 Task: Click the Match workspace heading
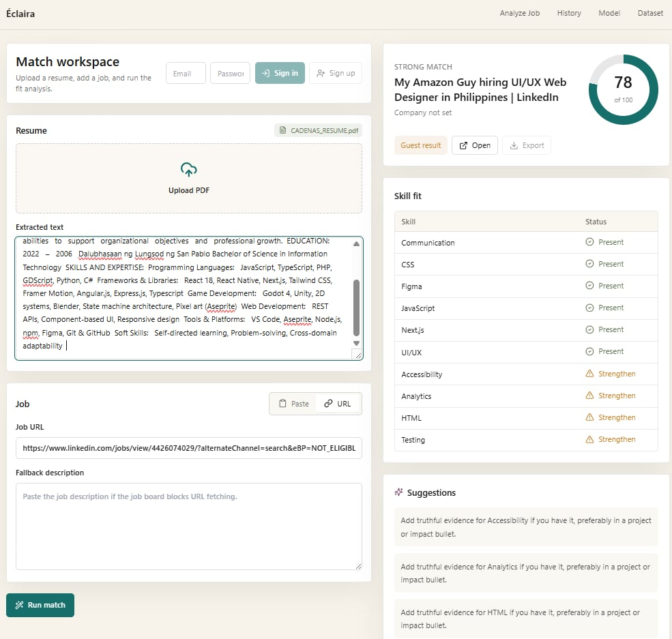[68, 61]
